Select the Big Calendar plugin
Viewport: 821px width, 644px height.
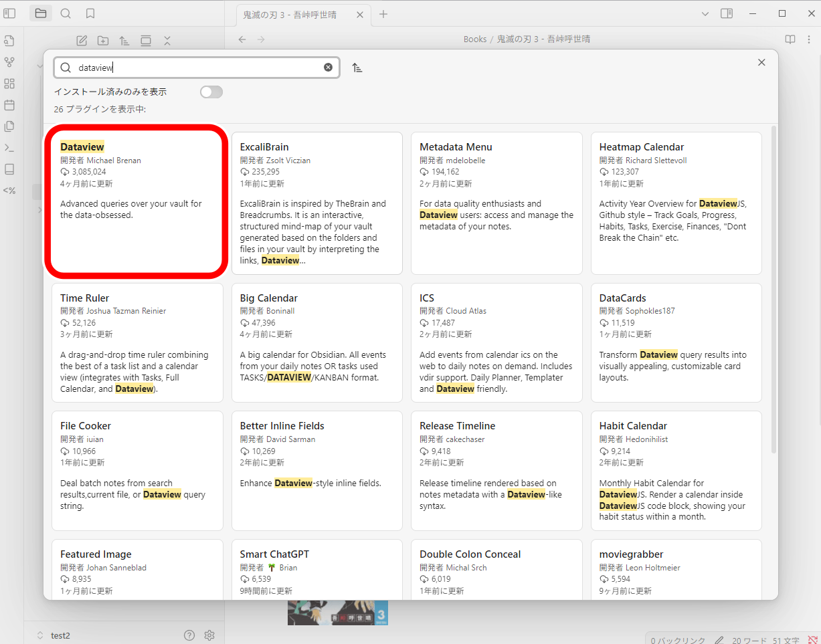317,342
